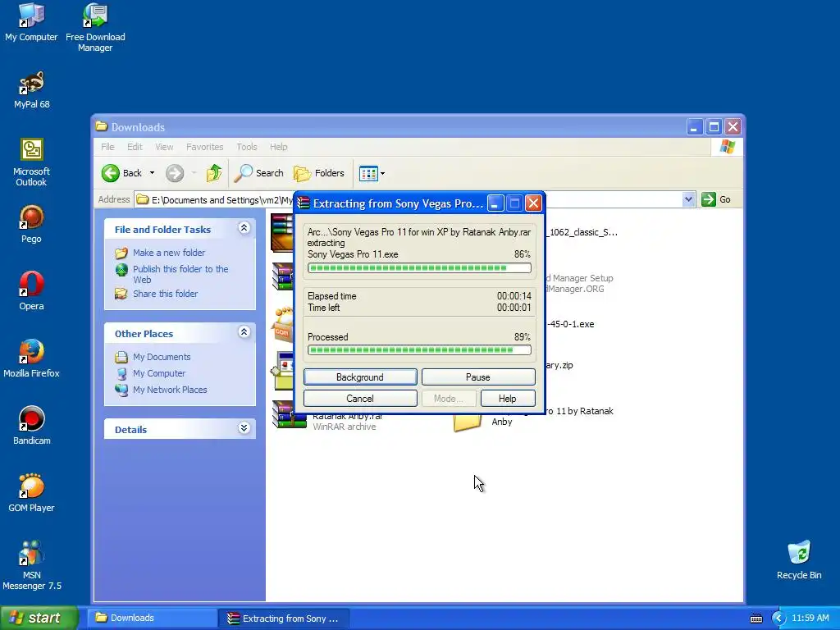Click the 11:59 AM taskbar clock

[810, 619]
